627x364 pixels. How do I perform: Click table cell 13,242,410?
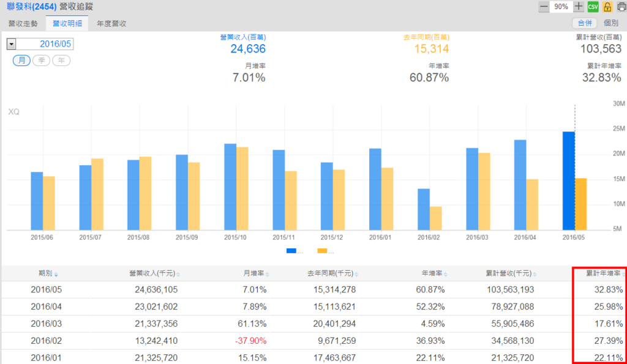(x=156, y=341)
